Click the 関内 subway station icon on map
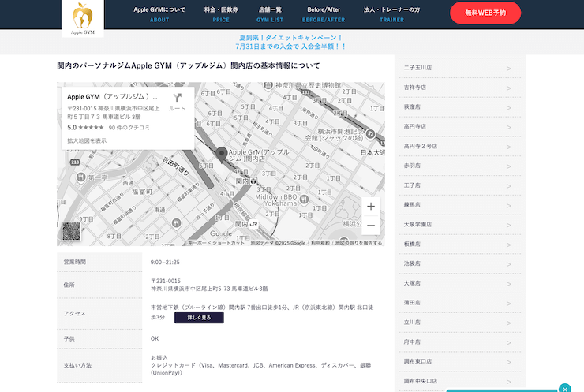The width and height of the screenshot is (584, 392). (253, 181)
